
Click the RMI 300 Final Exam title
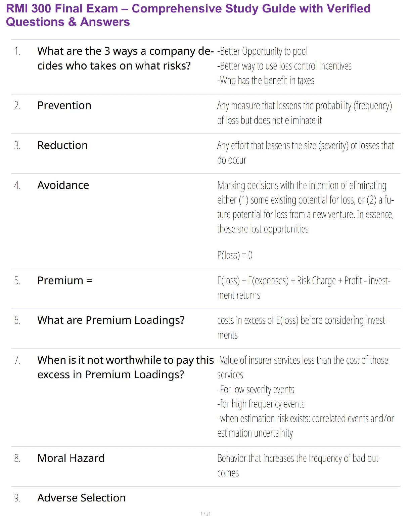pyautogui.click(x=188, y=15)
